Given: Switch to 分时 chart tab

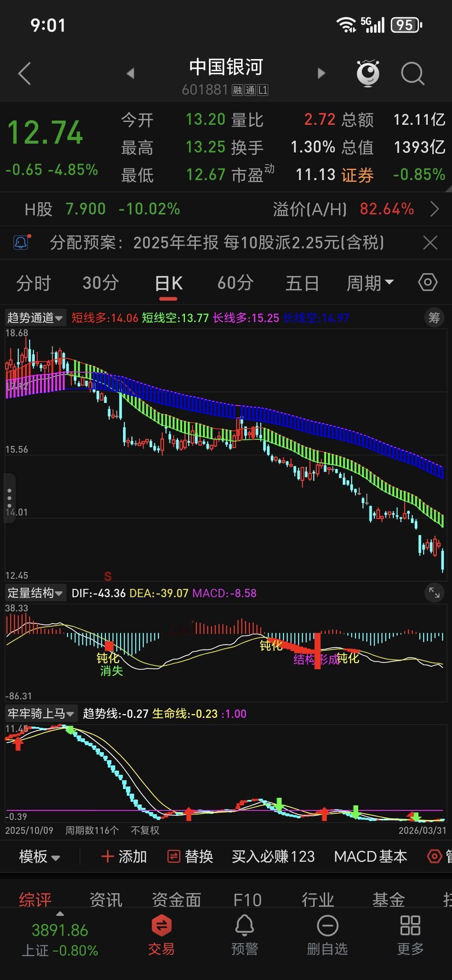Looking at the screenshot, I should click(x=33, y=283).
